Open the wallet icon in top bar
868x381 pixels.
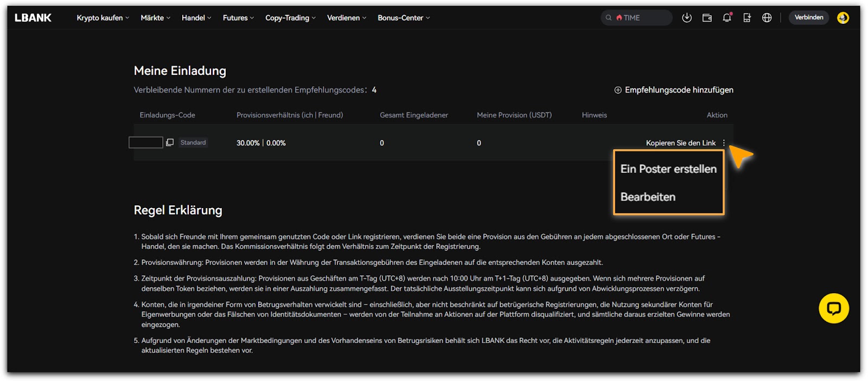[x=707, y=18]
